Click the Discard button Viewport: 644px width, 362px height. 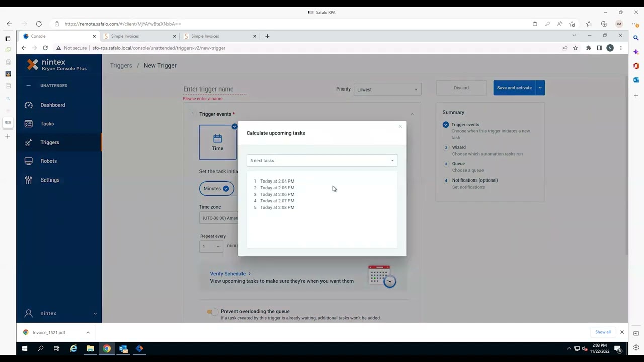(x=461, y=88)
